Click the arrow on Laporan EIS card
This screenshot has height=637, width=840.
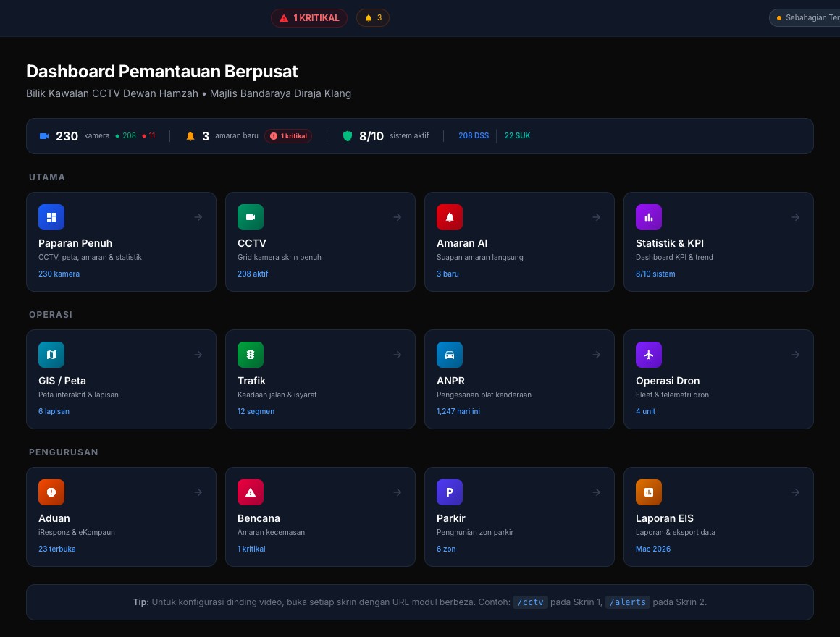tap(796, 492)
